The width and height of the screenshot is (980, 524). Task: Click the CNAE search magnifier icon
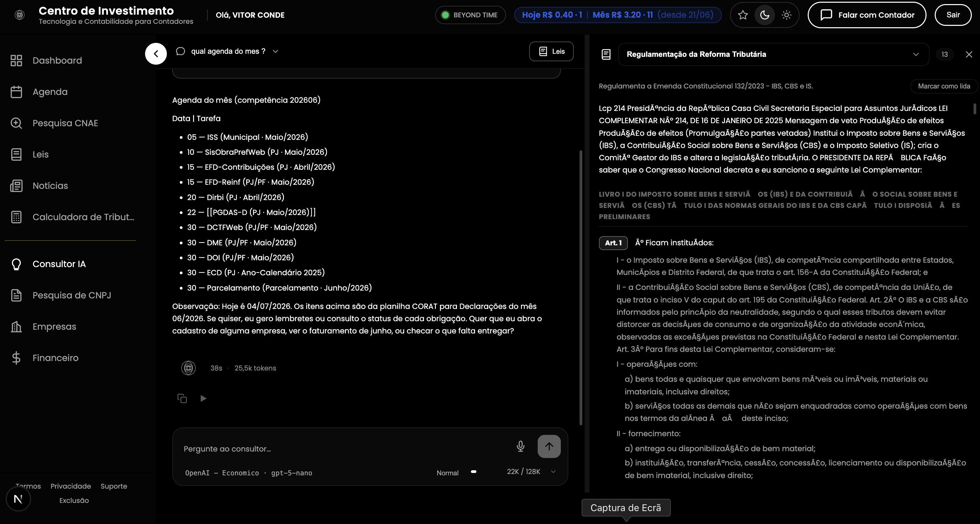click(x=16, y=123)
